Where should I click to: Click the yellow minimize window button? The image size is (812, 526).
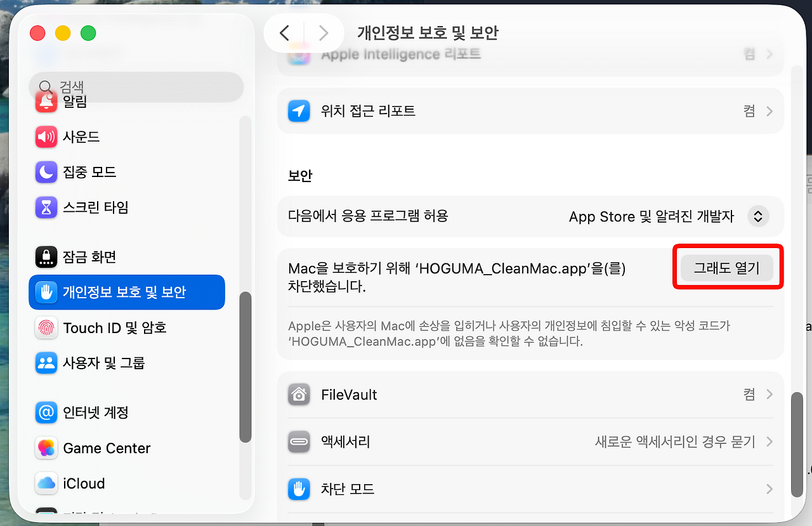pos(63,33)
